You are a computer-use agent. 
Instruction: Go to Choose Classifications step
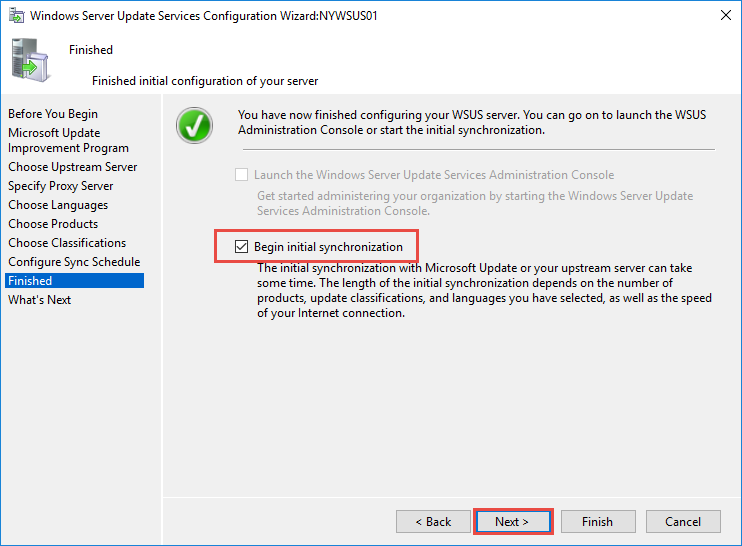pyautogui.click(x=67, y=243)
